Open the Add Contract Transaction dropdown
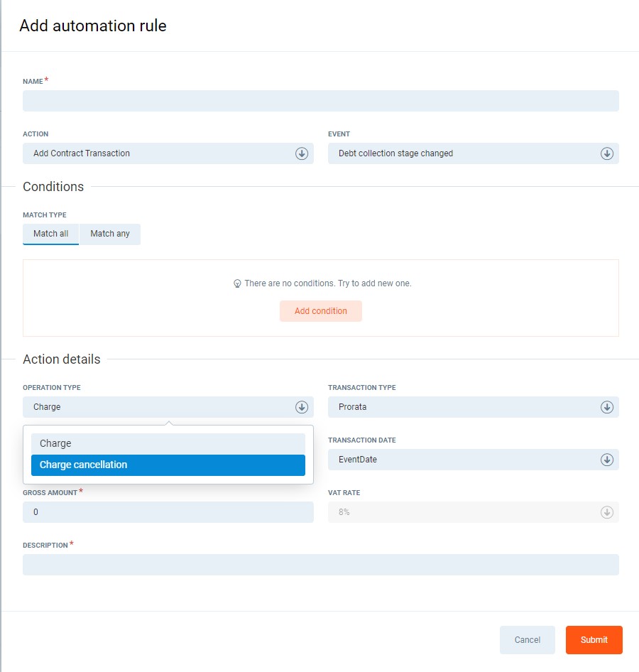 click(160, 153)
